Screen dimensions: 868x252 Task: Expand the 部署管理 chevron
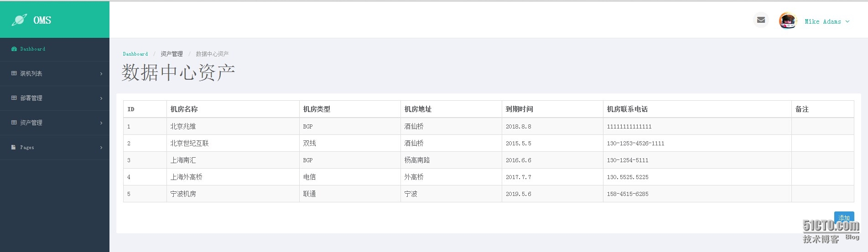coord(101,98)
